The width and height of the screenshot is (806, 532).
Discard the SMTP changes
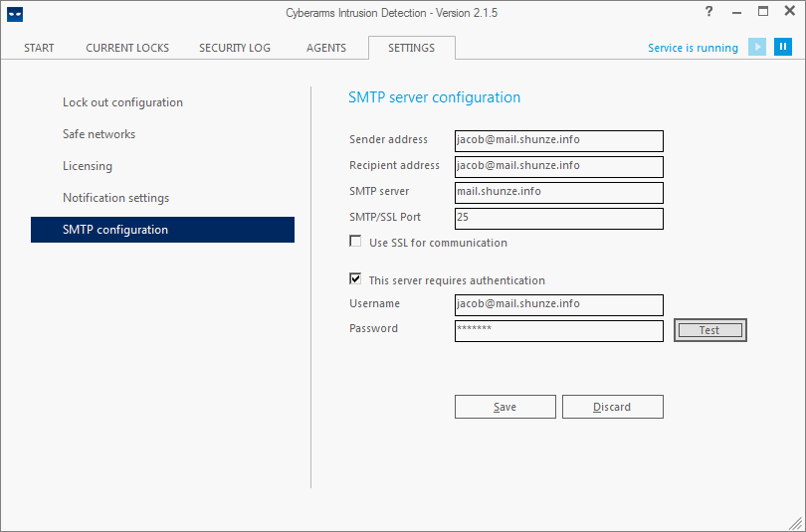pos(613,407)
